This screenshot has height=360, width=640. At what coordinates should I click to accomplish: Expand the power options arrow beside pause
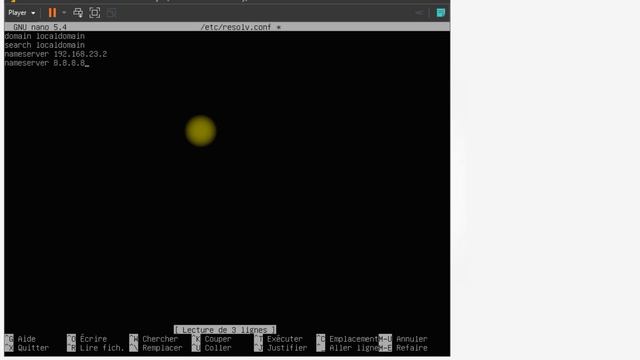pos(64,13)
